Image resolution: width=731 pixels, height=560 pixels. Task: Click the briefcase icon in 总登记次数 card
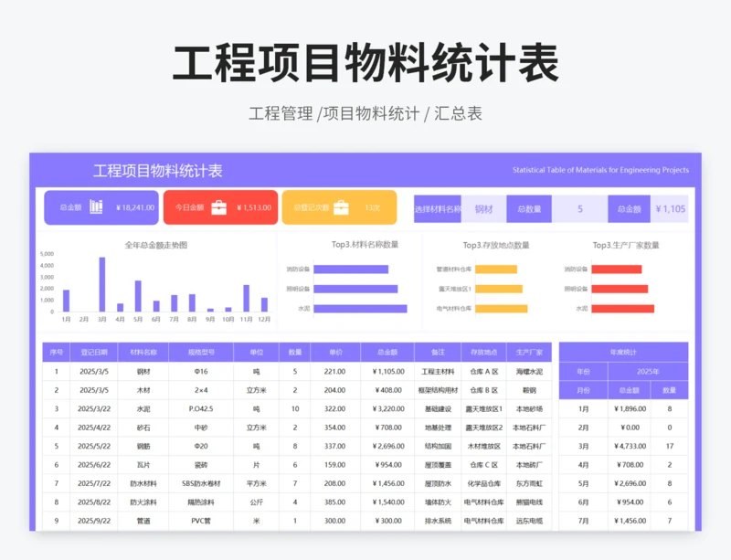coord(341,207)
